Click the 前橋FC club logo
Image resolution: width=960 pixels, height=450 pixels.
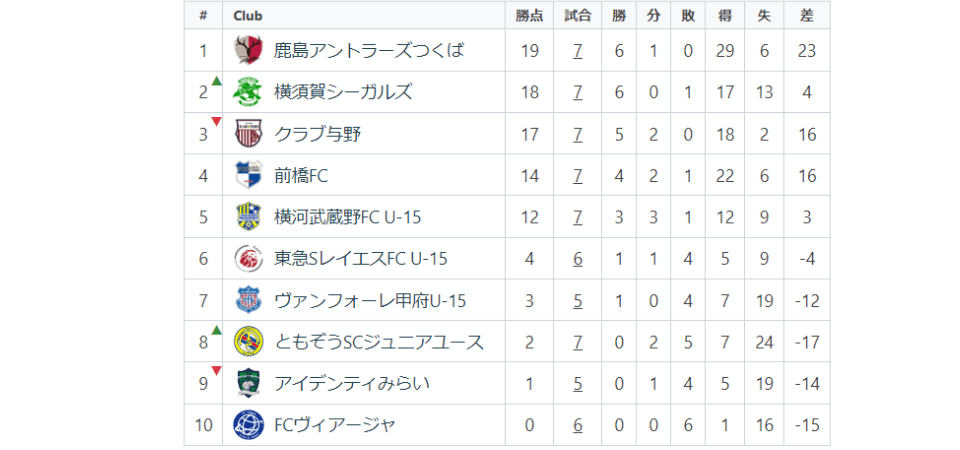point(248,175)
